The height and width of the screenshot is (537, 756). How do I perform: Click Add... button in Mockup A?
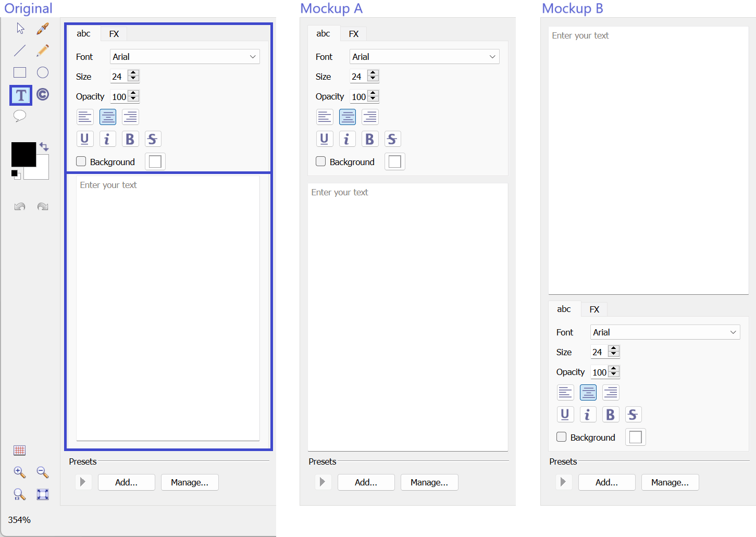(x=366, y=482)
